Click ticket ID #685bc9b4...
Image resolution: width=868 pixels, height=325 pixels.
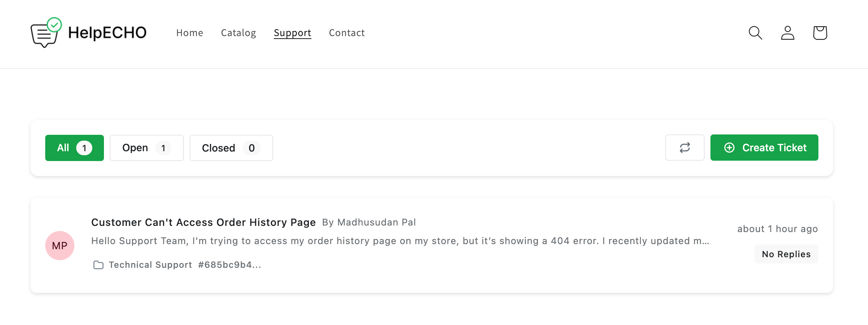point(229,265)
